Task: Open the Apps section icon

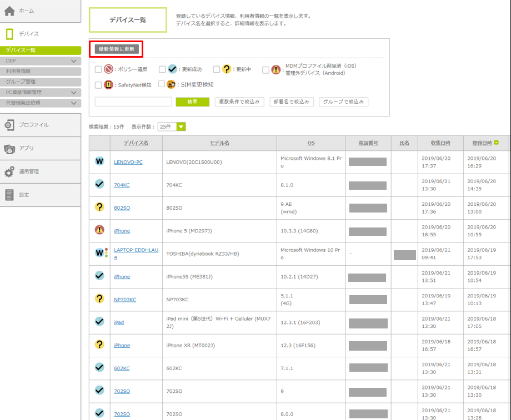Action: point(9,149)
